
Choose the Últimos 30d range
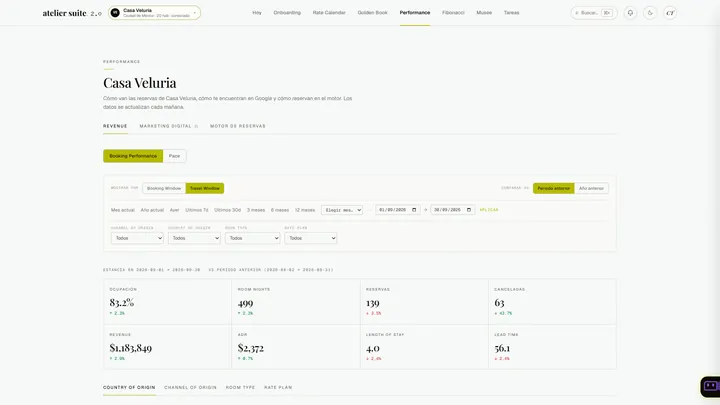pyautogui.click(x=227, y=210)
